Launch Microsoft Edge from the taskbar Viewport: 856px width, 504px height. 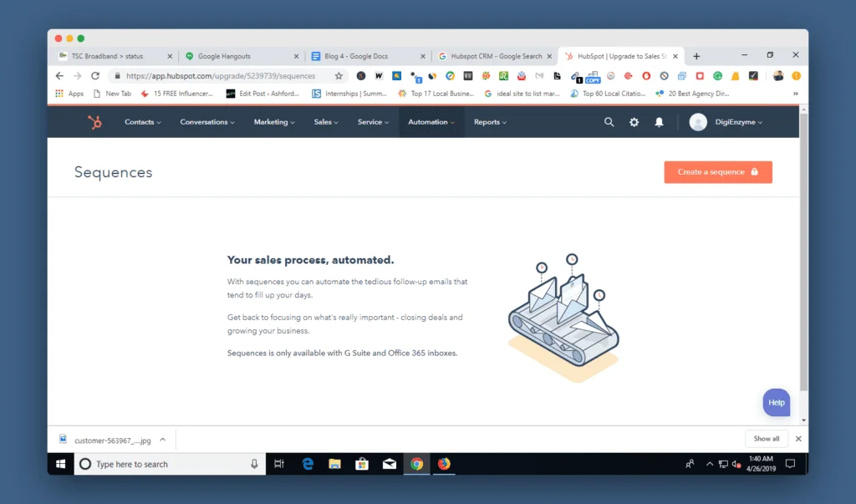[x=308, y=464]
